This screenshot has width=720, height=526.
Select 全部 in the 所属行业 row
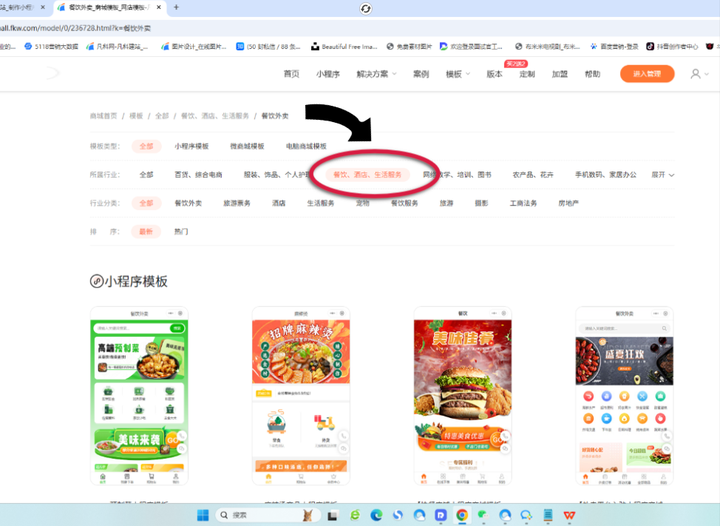point(146,174)
